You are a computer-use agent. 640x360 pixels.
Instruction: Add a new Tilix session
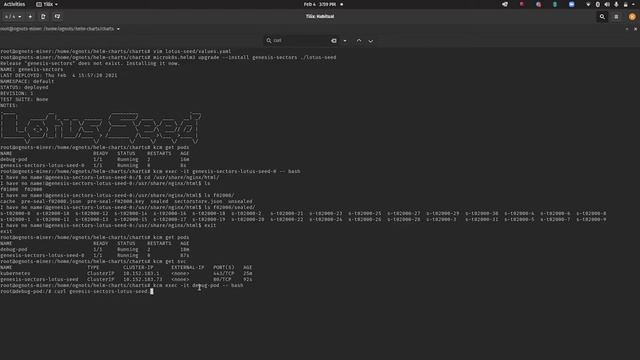pyautogui.click(x=30, y=17)
